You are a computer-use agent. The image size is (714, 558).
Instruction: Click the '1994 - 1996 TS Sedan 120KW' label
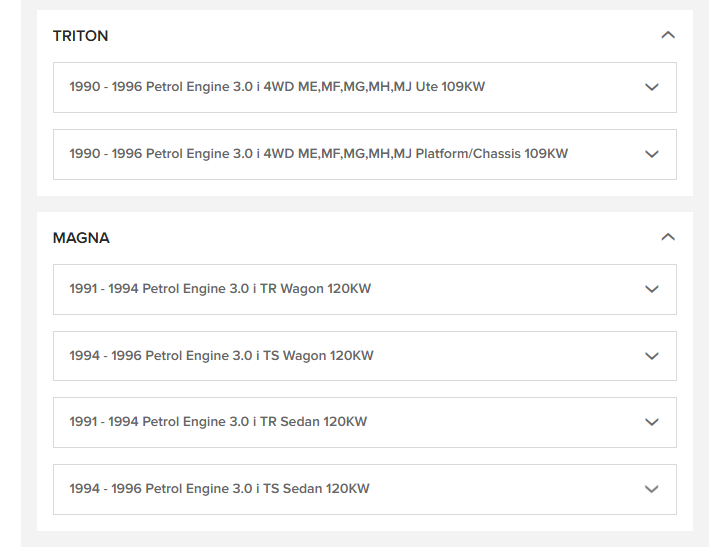click(x=219, y=489)
